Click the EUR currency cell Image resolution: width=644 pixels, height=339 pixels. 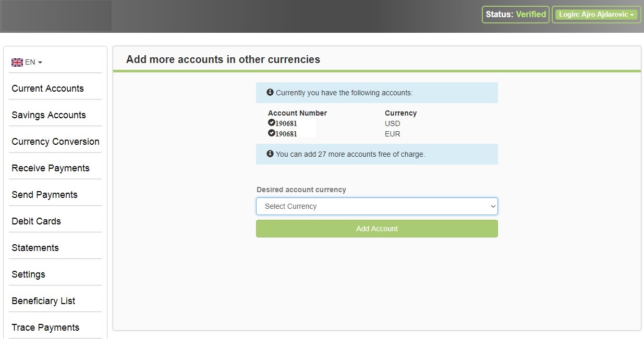tap(392, 134)
